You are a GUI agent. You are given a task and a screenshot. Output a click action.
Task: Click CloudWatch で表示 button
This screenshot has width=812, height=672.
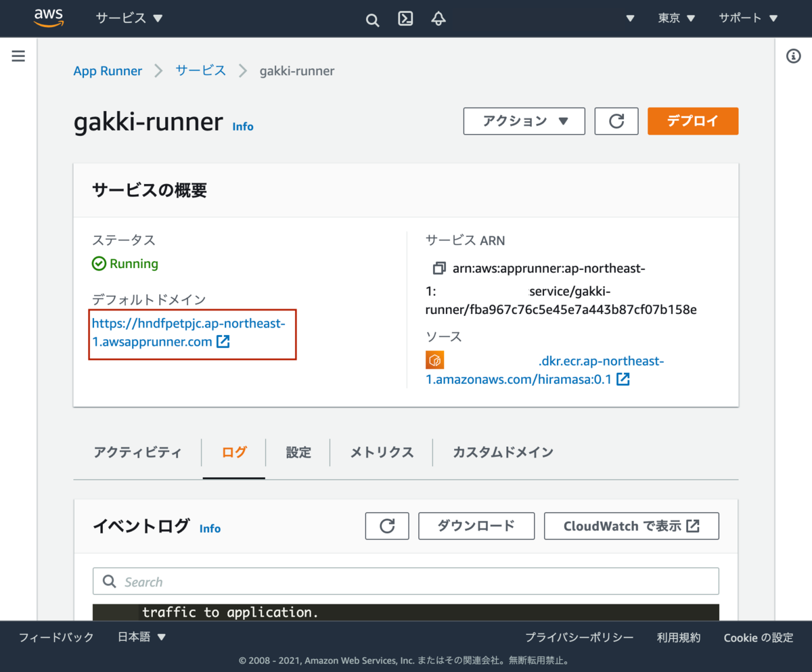[631, 526]
